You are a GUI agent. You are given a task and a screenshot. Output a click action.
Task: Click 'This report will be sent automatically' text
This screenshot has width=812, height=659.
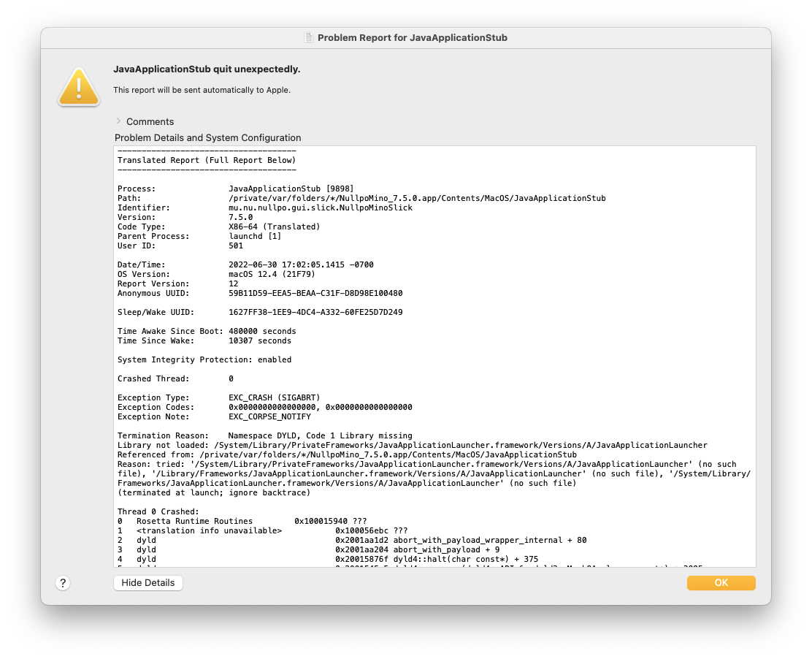tap(202, 90)
